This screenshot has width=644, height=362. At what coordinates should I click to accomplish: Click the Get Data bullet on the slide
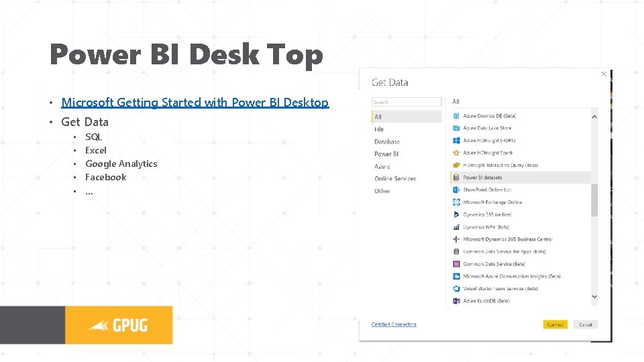(85, 122)
